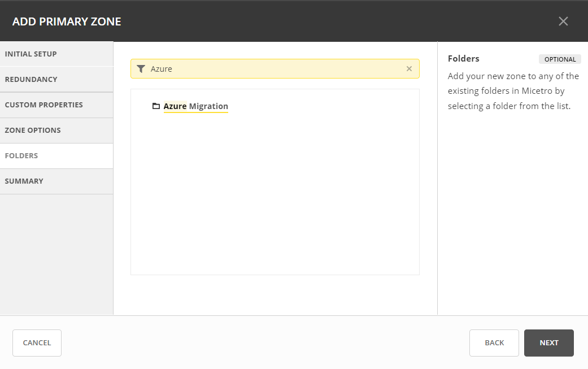Click the Folders heading in help panel
The width and height of the screenshot is (588, 369).
[463, 59]
